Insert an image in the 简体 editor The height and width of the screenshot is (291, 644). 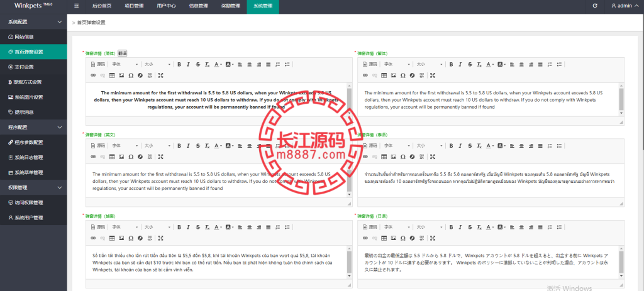(121, 75)
